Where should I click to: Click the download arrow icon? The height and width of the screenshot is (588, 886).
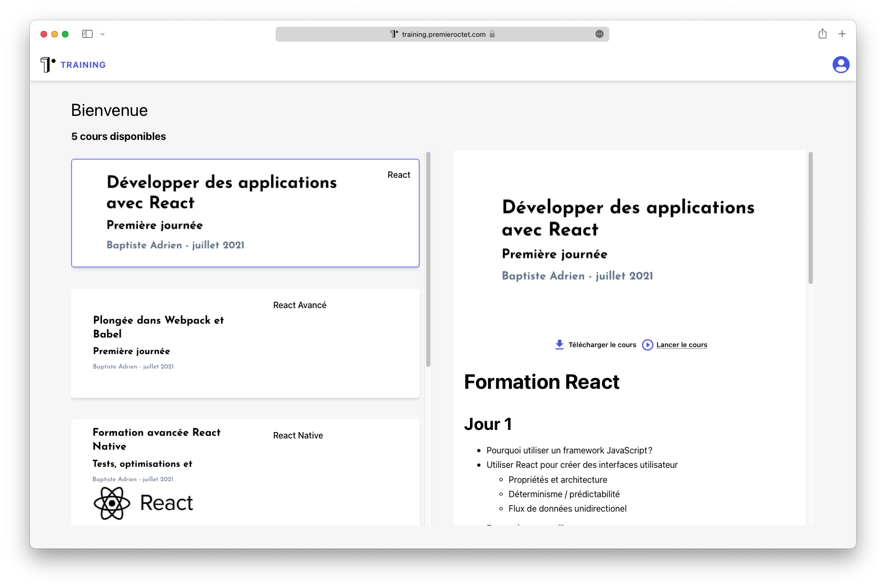click(559, 344)
